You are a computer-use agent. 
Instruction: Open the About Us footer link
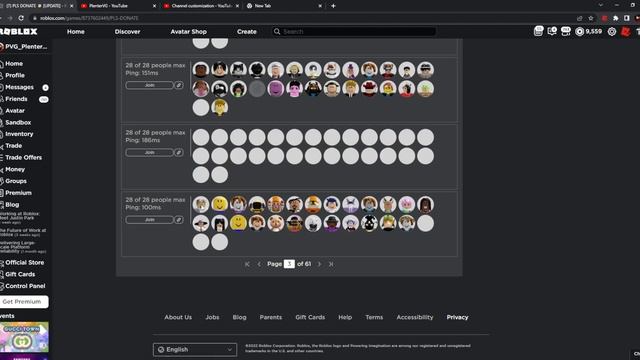click(x=178, y=317)
